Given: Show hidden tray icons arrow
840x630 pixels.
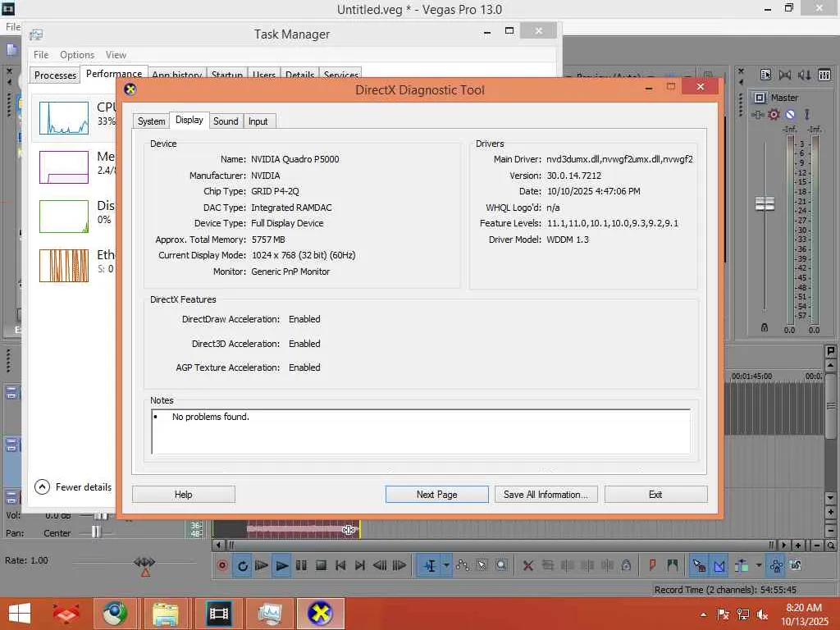Looking at the screenshot, I should coord(703,614).
